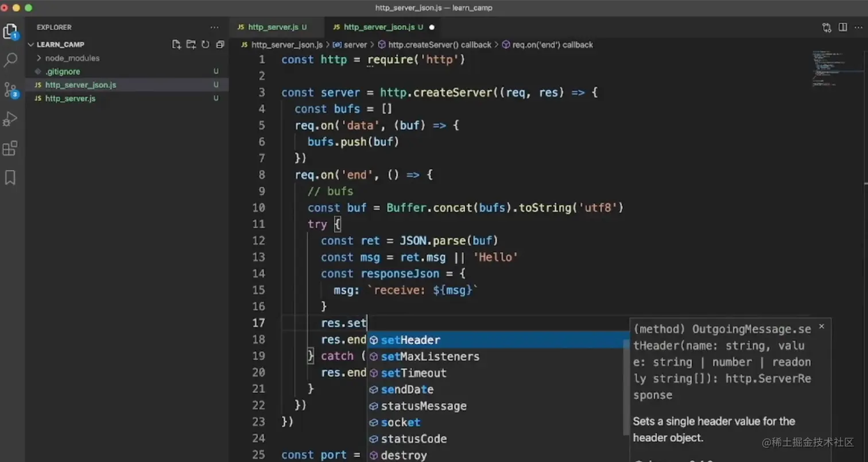This screenshot has height=462, width=868.
Task: Click "Buffer.concat(bufs)" on line 10
Action: coord(449,208)
